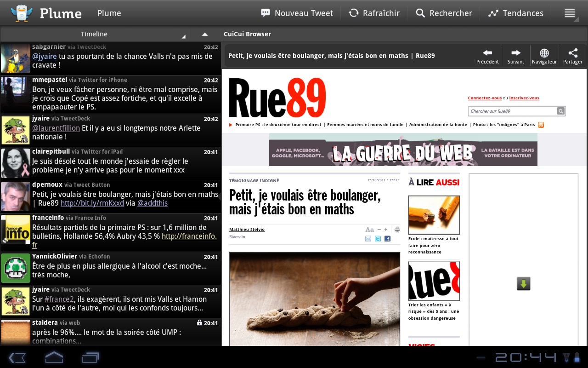Click Rafraîchir to refresh timeline

pyautogui.click(x=374, y=13)
